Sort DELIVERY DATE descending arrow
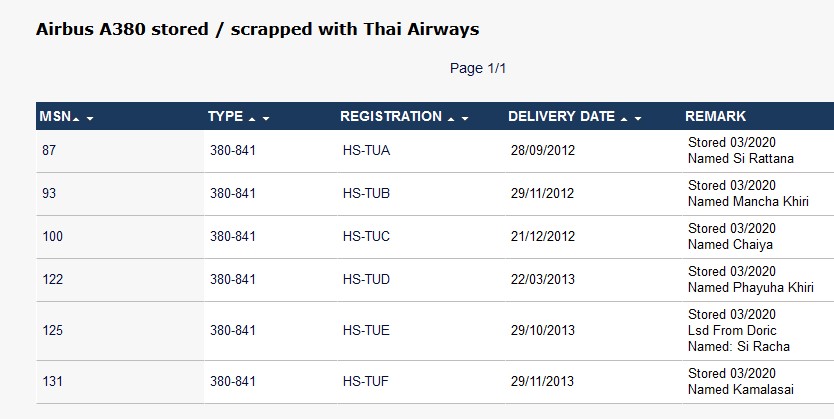Image resolution: width=834 pixels, height=419 pixels. click(638, 119)
